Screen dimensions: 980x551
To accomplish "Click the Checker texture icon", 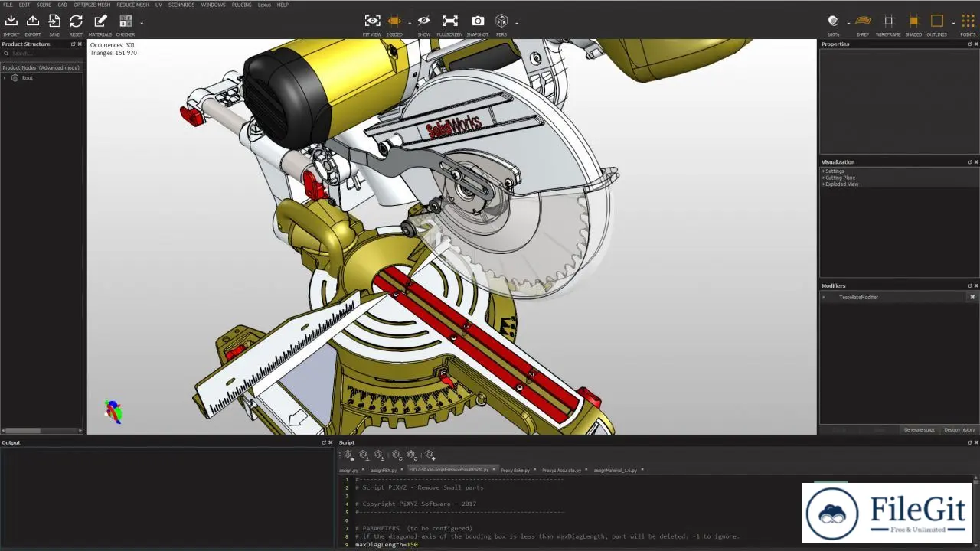I will pyautogui.click(x=126, y=21).
